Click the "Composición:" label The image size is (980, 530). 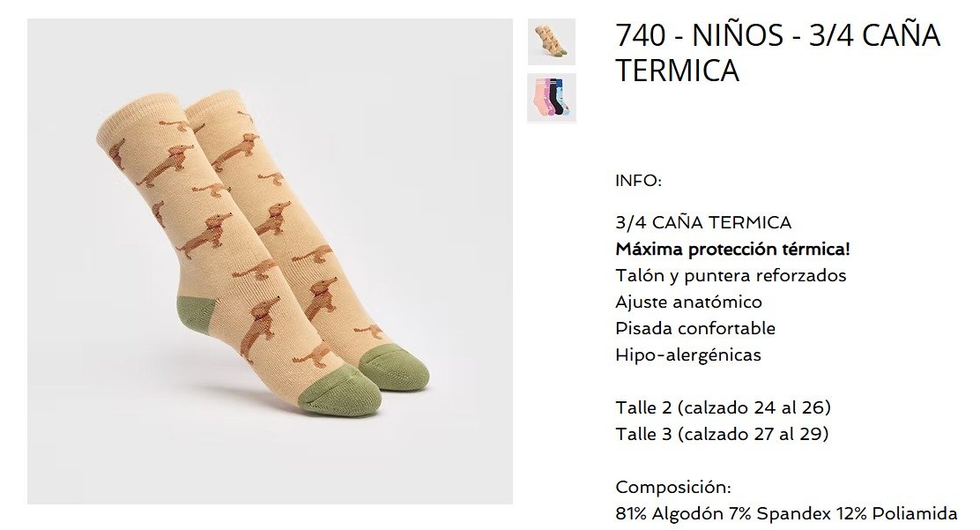[x=673, y=487]
